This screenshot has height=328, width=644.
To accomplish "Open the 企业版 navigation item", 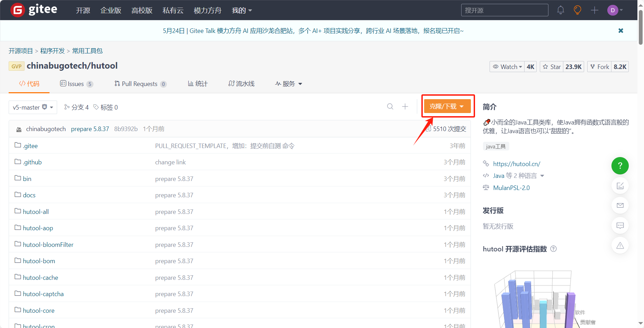I will pyautogui.click(x=111, y=10).
